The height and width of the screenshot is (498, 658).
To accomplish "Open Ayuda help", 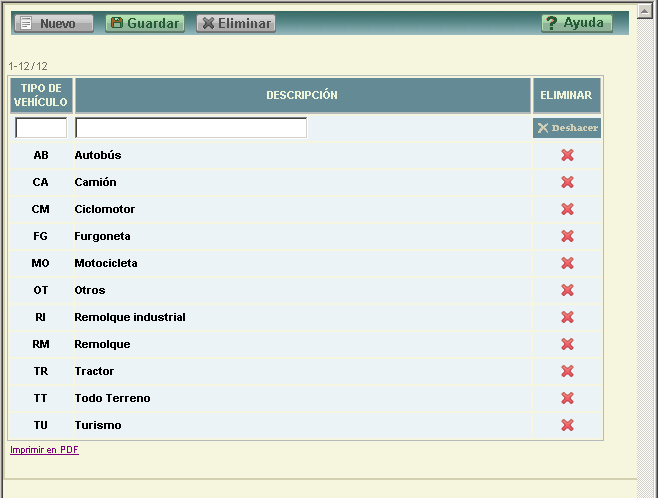I will pos(577,23).
